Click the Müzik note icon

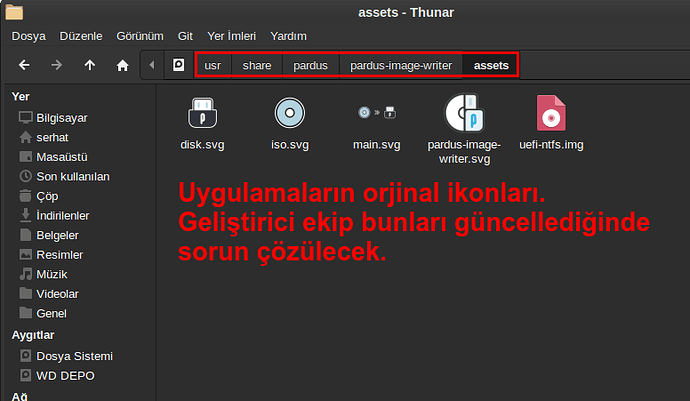(26, 274)
